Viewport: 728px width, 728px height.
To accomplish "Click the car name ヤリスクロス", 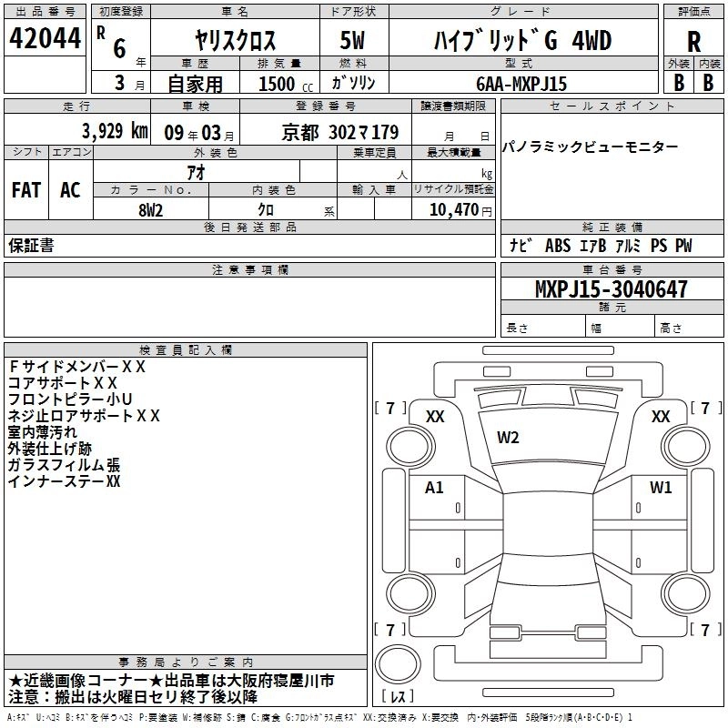I will tap(235, 40).
